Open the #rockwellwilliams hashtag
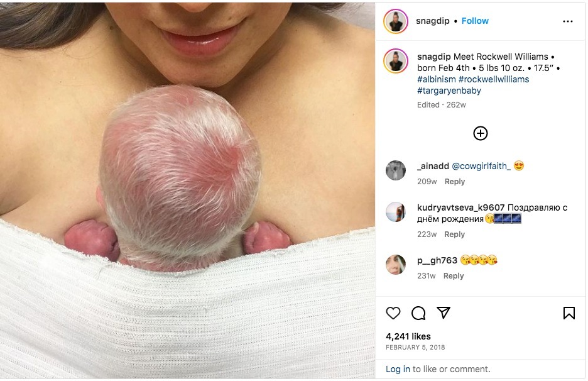 click(494, 79)
